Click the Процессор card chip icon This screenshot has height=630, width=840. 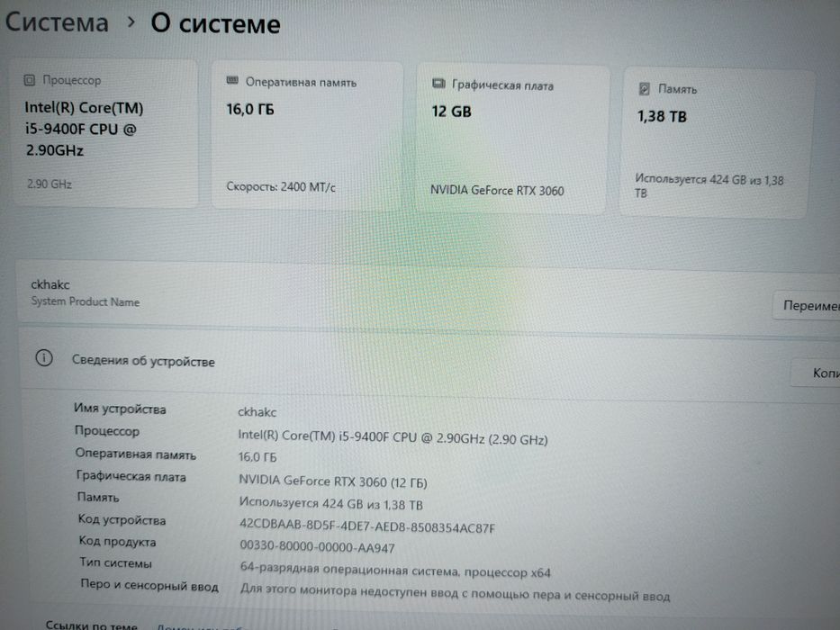[30, 80]
